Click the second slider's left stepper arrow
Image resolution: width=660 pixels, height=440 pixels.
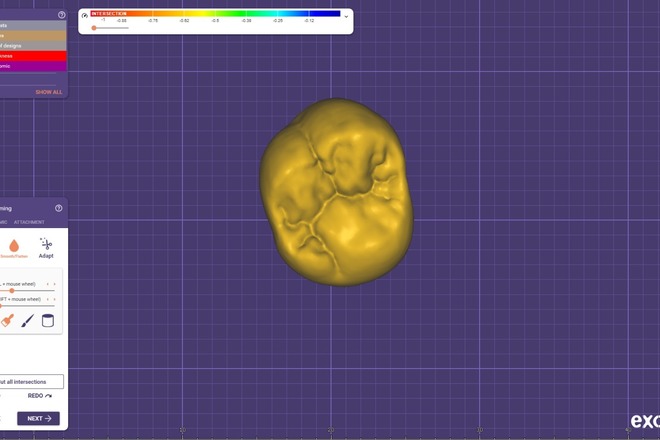pyautogui.click(x=47, y=299)
